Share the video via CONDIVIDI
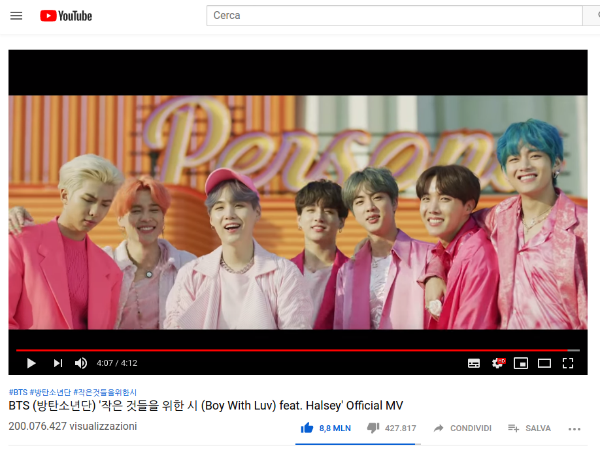The image size is (600, 452). 462,428
